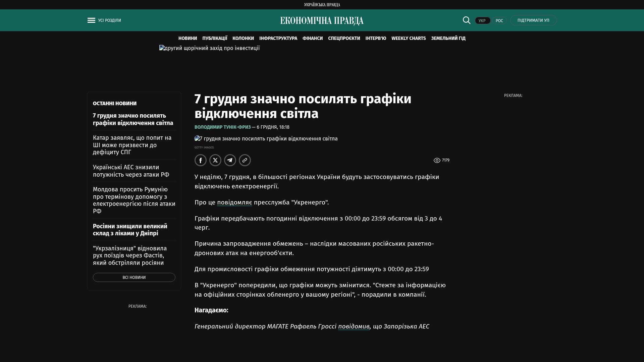Click the Підтримати УП button

pyautogui.click(x=533, y=20)
